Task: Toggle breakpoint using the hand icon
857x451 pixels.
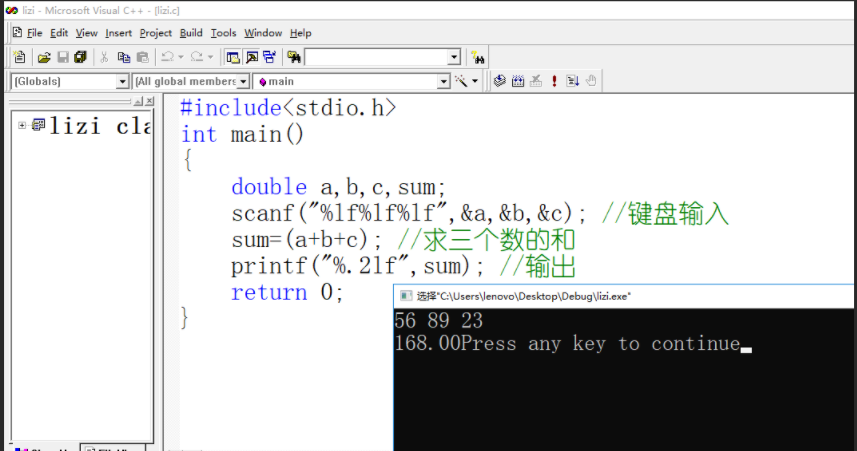Action: point(591,81)
